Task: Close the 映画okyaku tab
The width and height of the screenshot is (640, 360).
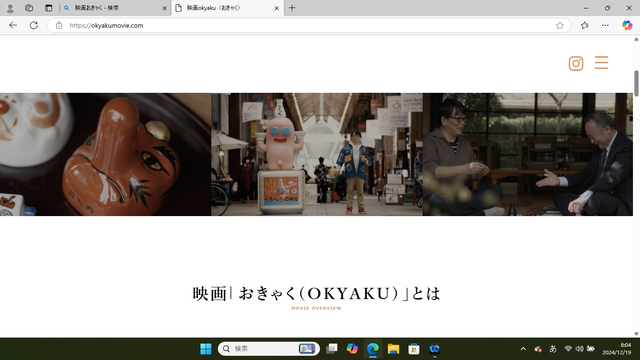Action: [276, 8]
